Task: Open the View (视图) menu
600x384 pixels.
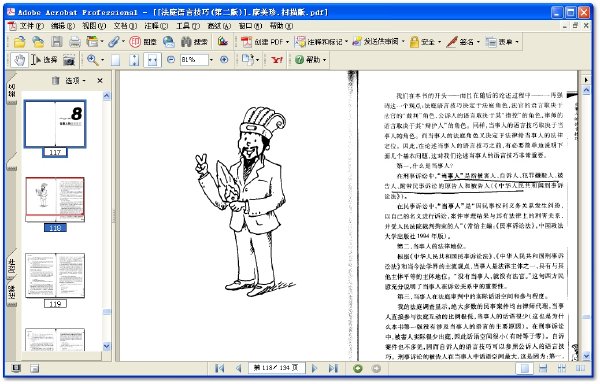Action: 94,26
